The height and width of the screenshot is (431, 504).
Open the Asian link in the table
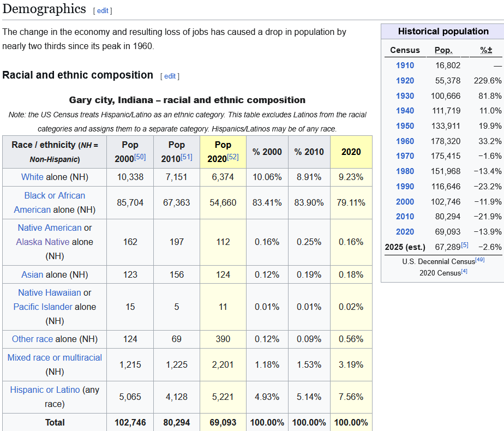(32, 274)
